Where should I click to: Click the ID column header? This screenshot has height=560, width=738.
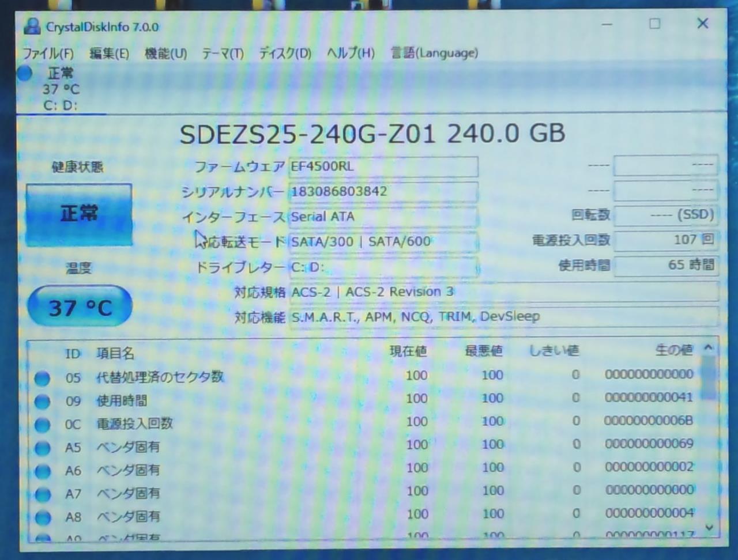coord(73,354)
